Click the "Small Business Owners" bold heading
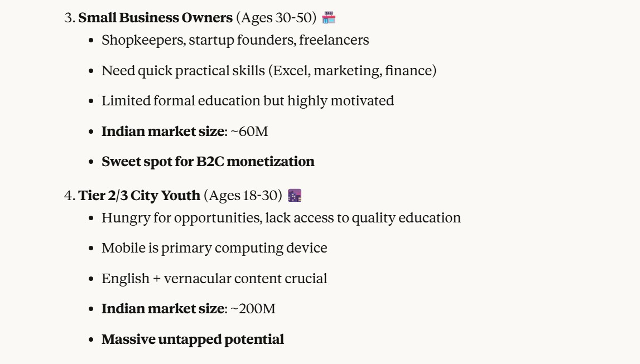The height and width of the screenshot is (364, 640). (x=155, y=18)
